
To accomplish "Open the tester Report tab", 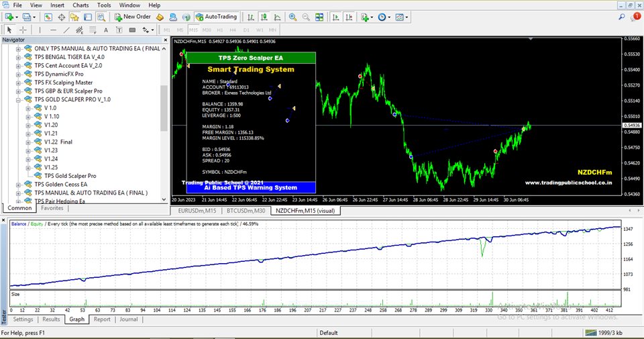I will click(x=102, y=320).
